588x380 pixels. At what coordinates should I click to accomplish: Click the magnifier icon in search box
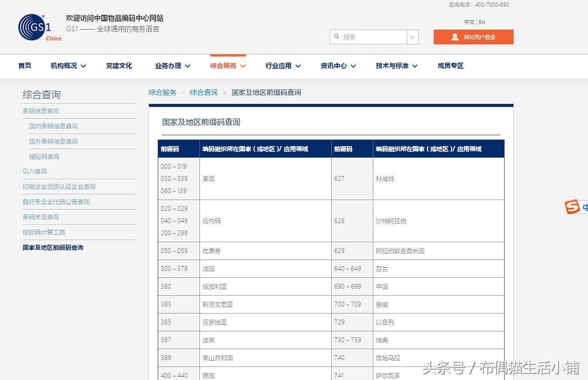pos(336,37)
